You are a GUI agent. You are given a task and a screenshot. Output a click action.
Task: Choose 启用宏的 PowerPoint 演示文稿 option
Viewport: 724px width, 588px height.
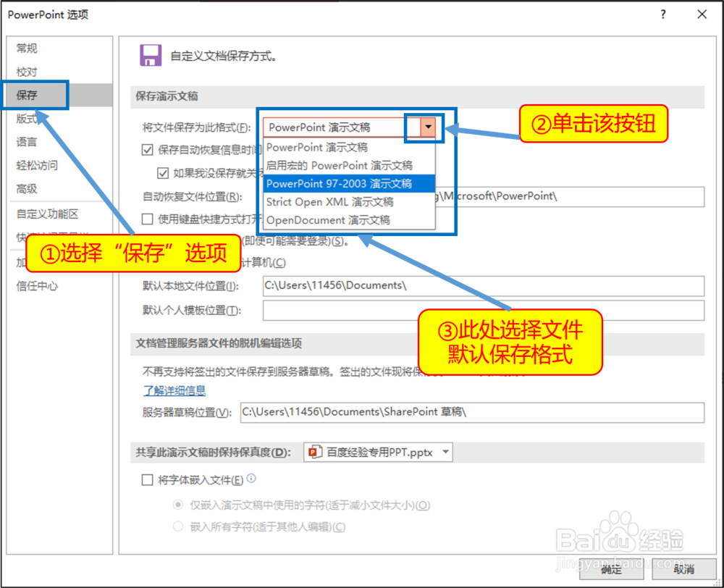[349, 165]
